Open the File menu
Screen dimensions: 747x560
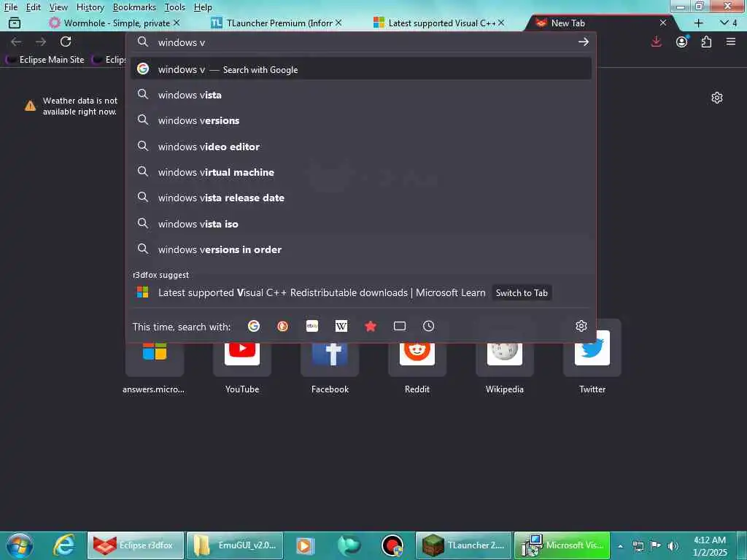[10, 7]
